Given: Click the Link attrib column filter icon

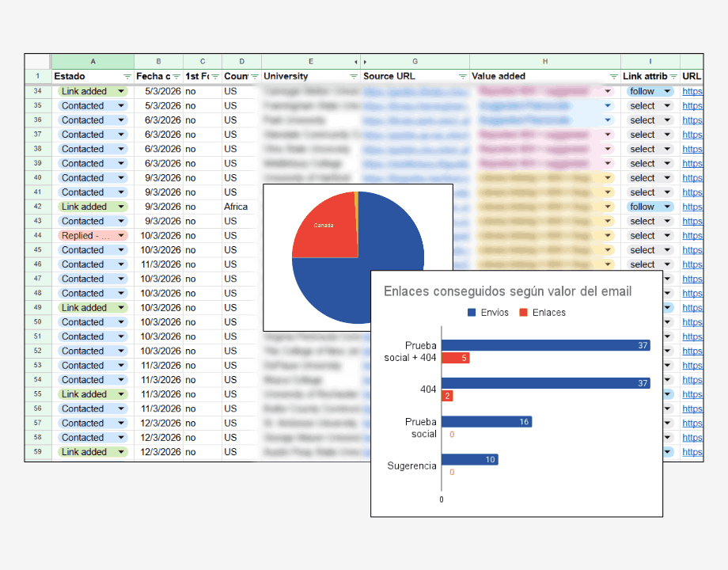Looking at the screenshot, I should pos(673,77).
